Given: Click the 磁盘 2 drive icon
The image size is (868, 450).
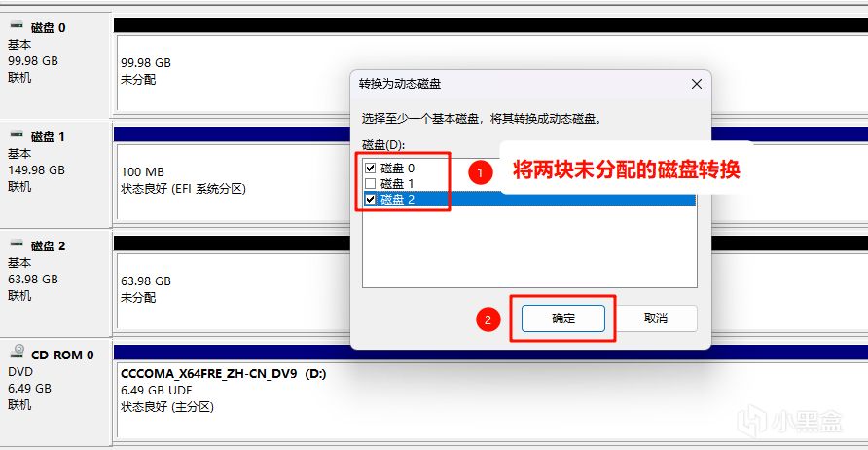Looking at the screenshot, I should pyautogui.click(x=18, y=244).
